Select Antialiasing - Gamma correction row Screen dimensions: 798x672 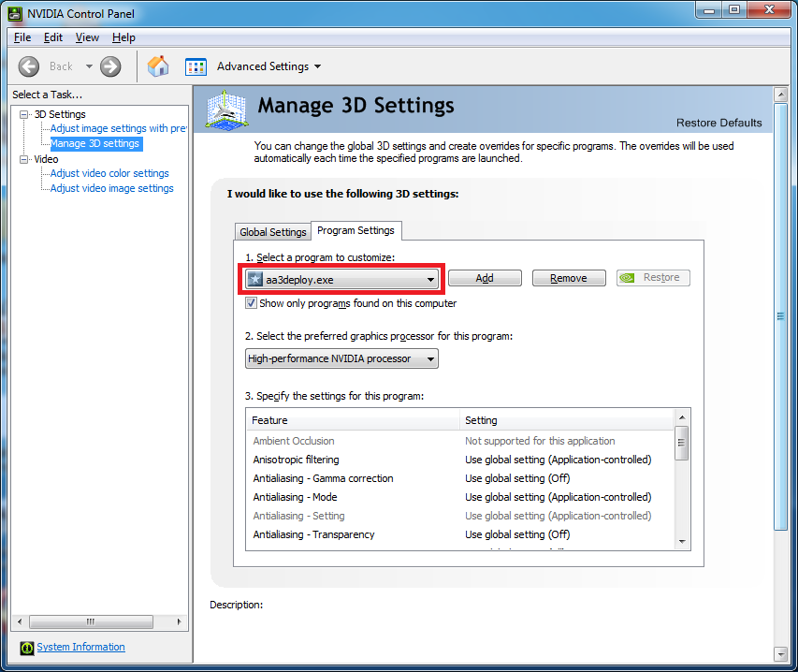click(x=460, y=478)
